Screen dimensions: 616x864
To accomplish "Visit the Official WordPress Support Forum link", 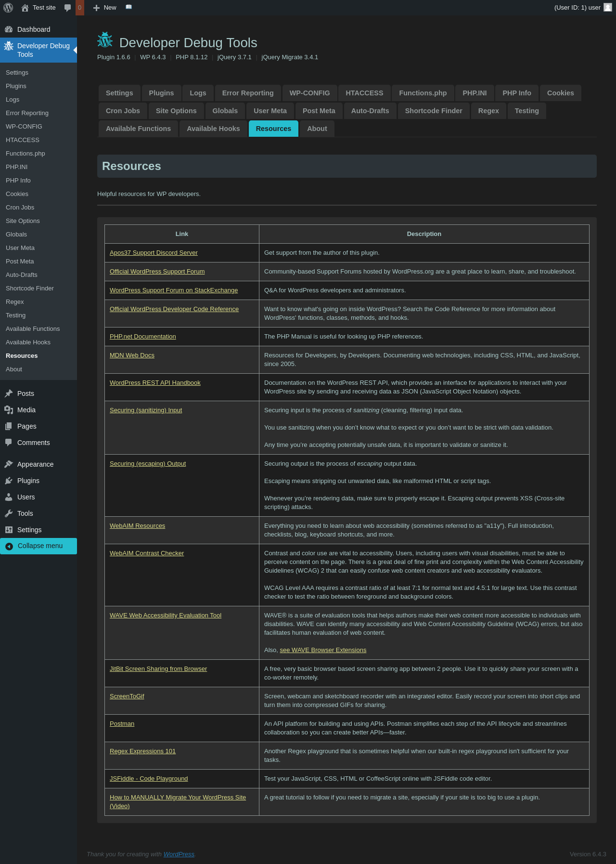I will pos(157,272).
